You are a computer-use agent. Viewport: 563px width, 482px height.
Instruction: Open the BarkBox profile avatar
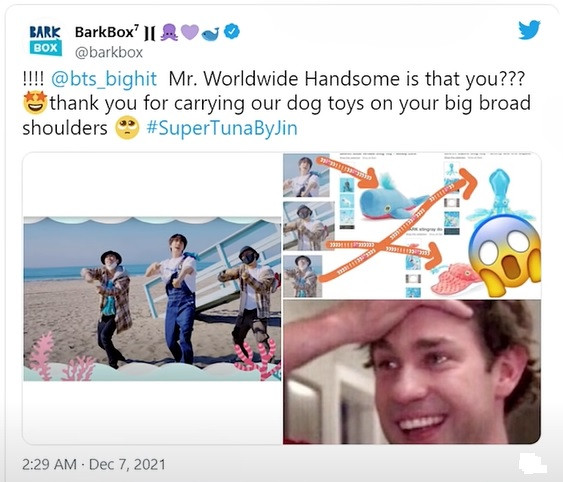coord(46,40)
